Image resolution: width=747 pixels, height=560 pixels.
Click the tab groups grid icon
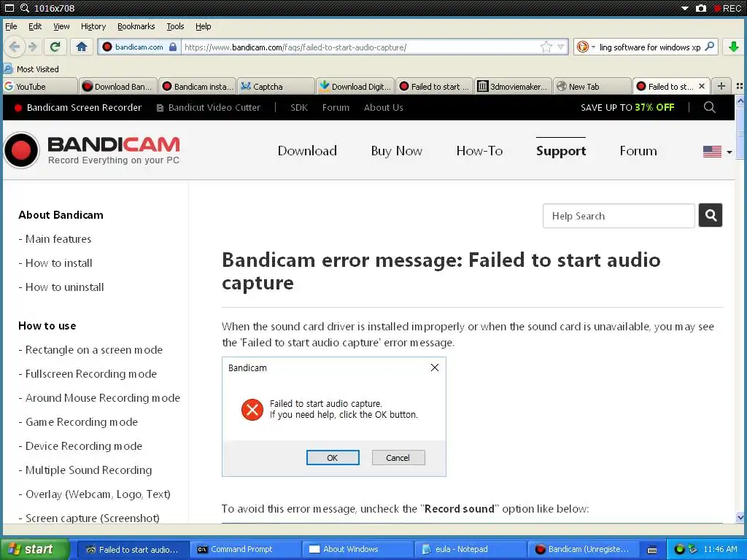740,86
